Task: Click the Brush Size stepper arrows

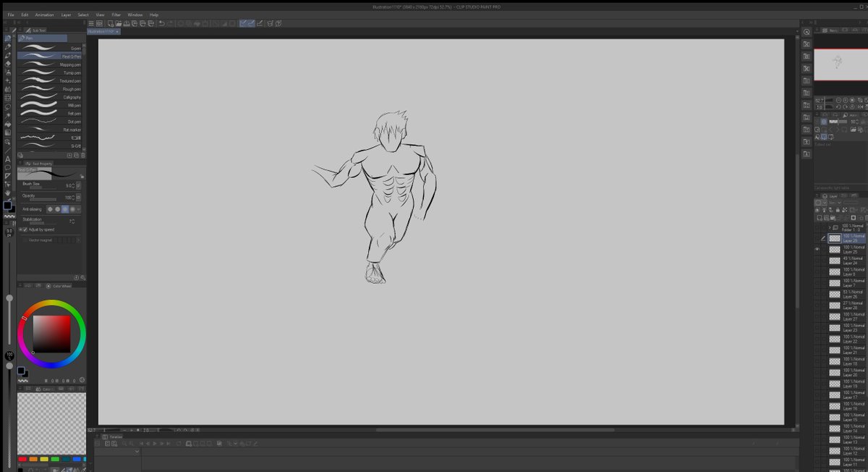Action: point(72,186)
